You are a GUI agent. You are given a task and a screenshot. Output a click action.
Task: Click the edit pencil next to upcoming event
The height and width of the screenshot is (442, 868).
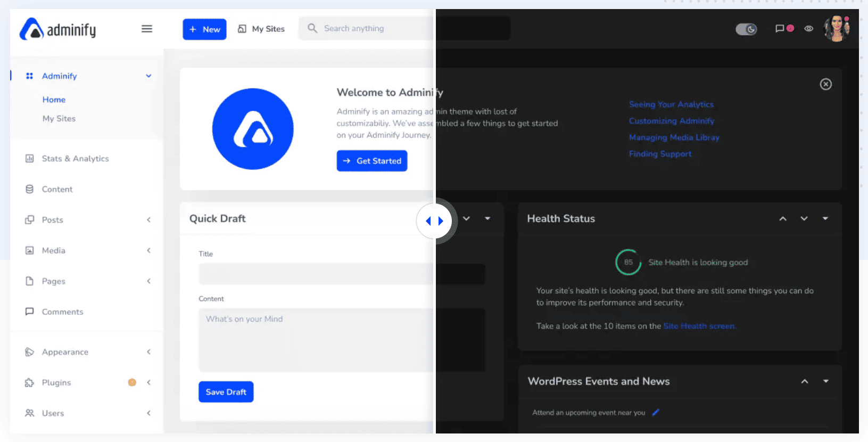pyautogui.click(x=656, y=412)
